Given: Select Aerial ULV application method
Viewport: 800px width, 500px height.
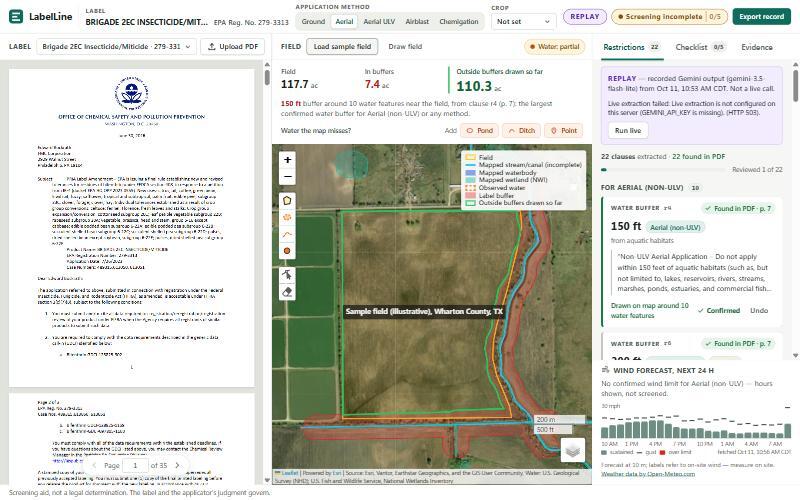Looking at the screenshot, I should (379, 21).
